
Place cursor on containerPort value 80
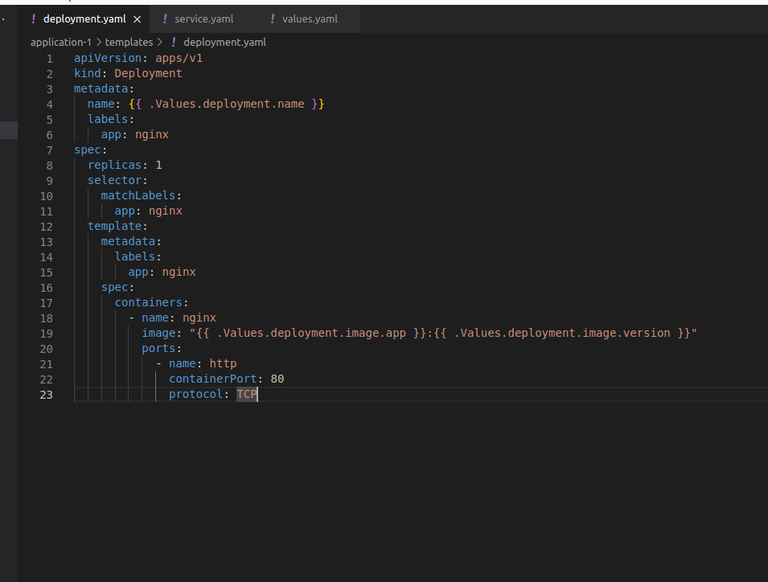click(x=277, y=379)
